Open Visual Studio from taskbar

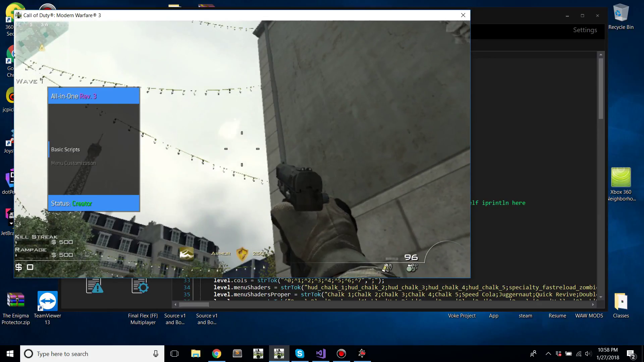(x=320, y=353)
